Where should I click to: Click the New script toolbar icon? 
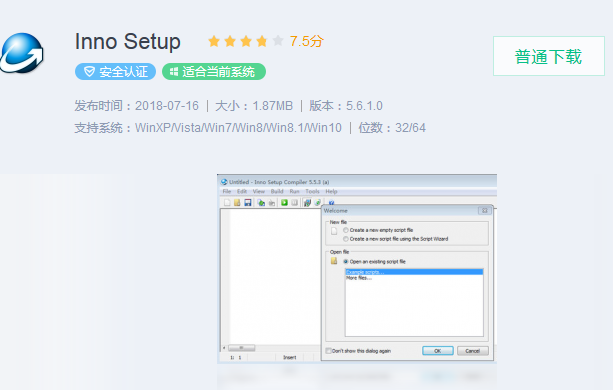pyautogui.click(x=227, y=202)
